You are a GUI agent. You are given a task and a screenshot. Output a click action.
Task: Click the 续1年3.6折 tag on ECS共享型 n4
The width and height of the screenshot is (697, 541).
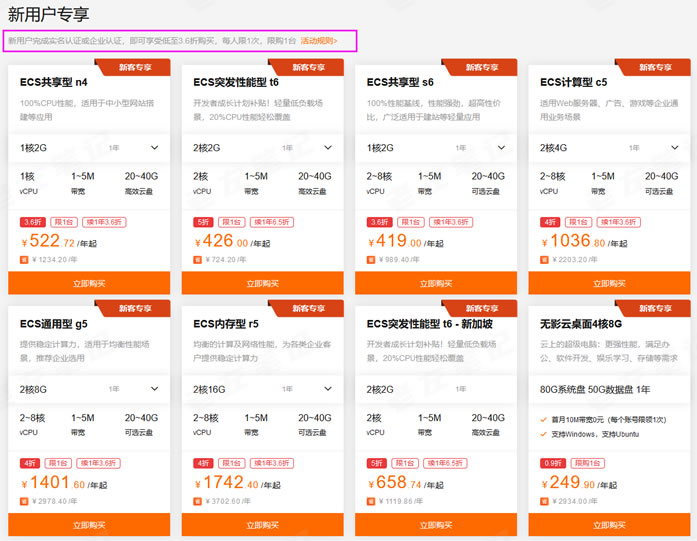(x=104, y=222)
